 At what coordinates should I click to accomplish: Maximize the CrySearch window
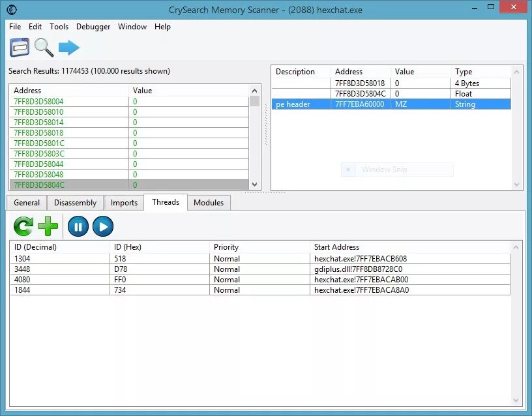click(491, 7)
